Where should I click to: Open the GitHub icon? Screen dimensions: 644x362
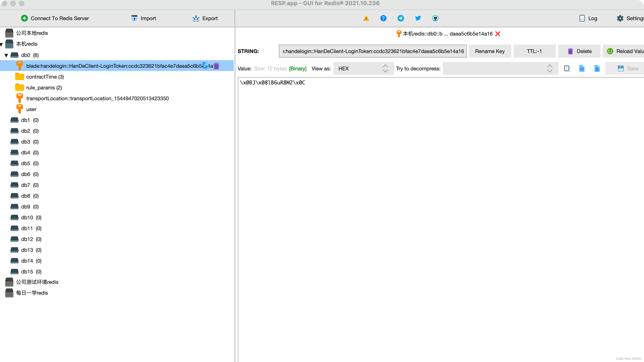pos(435,18)
